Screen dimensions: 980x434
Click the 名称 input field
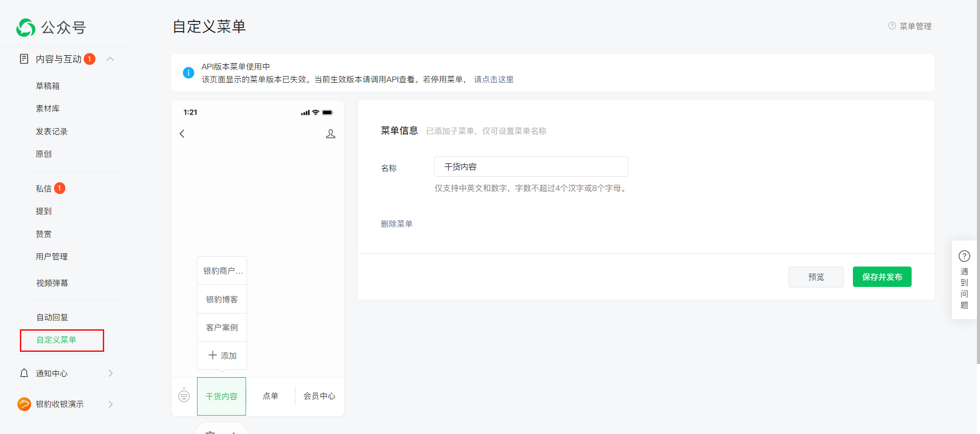(531, 167)
